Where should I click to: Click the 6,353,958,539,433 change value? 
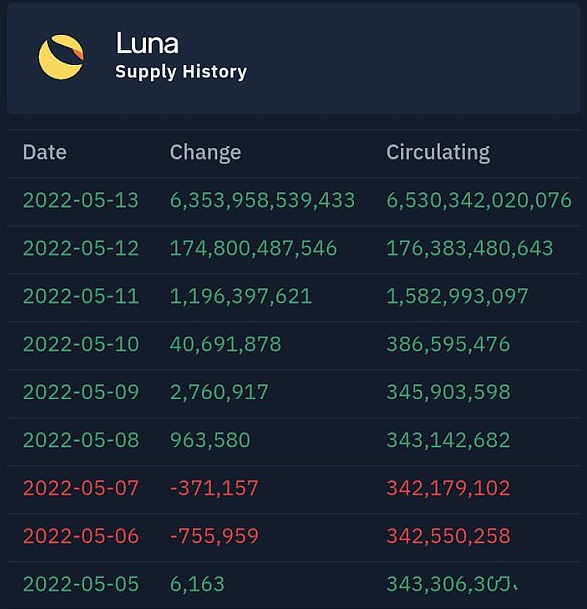tap(263, 201)
